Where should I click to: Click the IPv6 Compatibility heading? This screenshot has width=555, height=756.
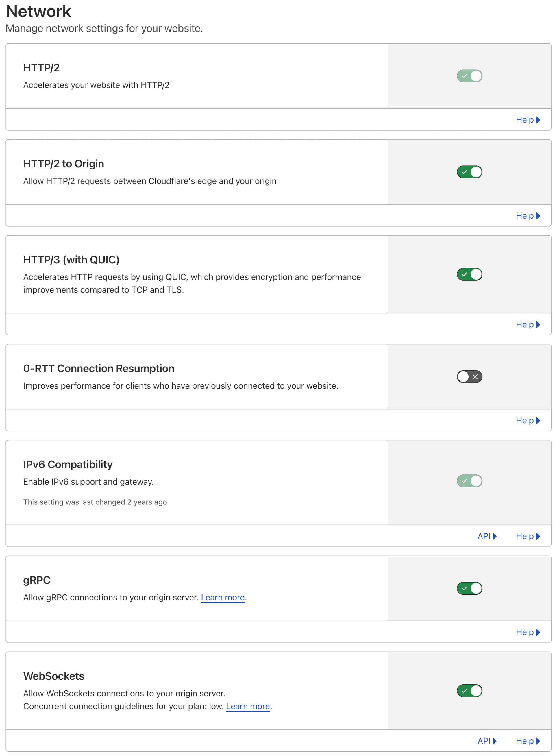pyautogui.click(x=68, y=465)
